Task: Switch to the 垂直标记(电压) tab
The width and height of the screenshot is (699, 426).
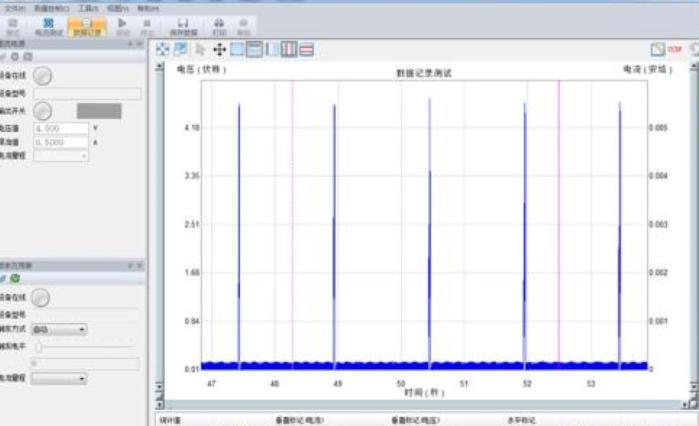Action: (415, 420)
